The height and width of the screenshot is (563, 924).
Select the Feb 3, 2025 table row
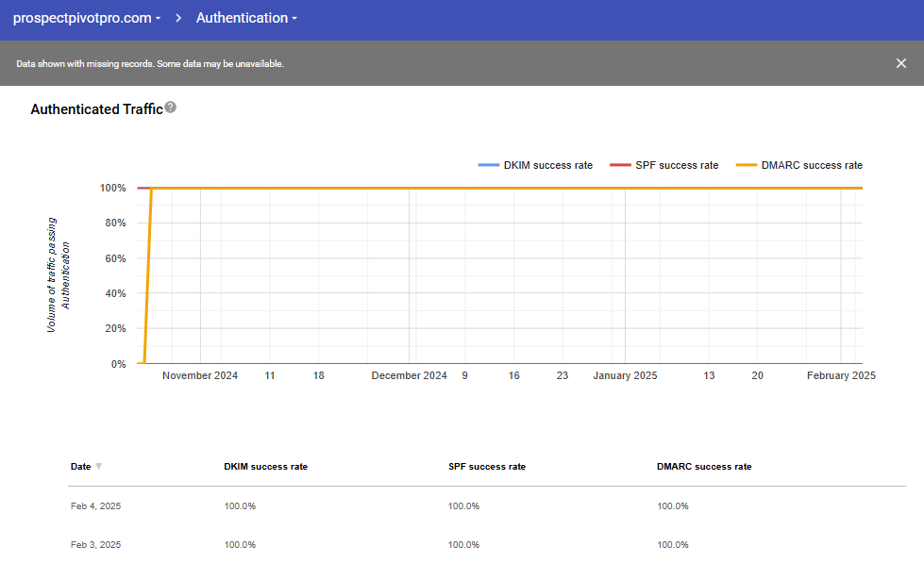pyautogui.click(x=95, y=545)
